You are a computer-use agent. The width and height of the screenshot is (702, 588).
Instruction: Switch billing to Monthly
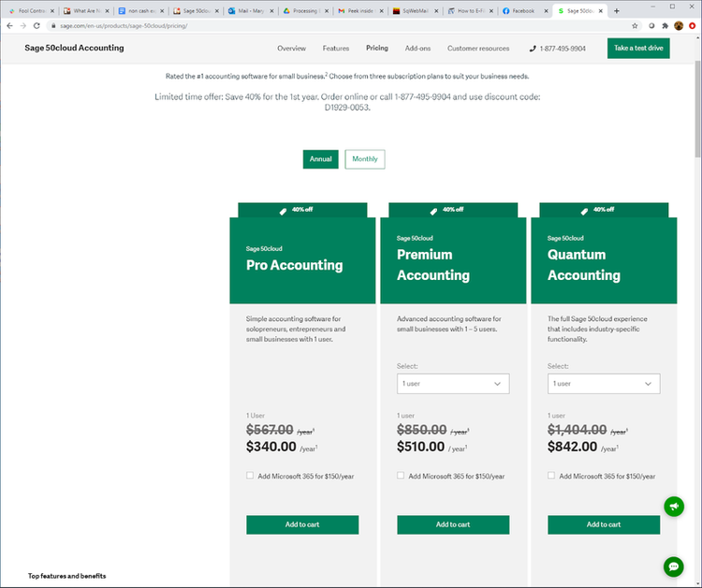click(x=365, y=159)
